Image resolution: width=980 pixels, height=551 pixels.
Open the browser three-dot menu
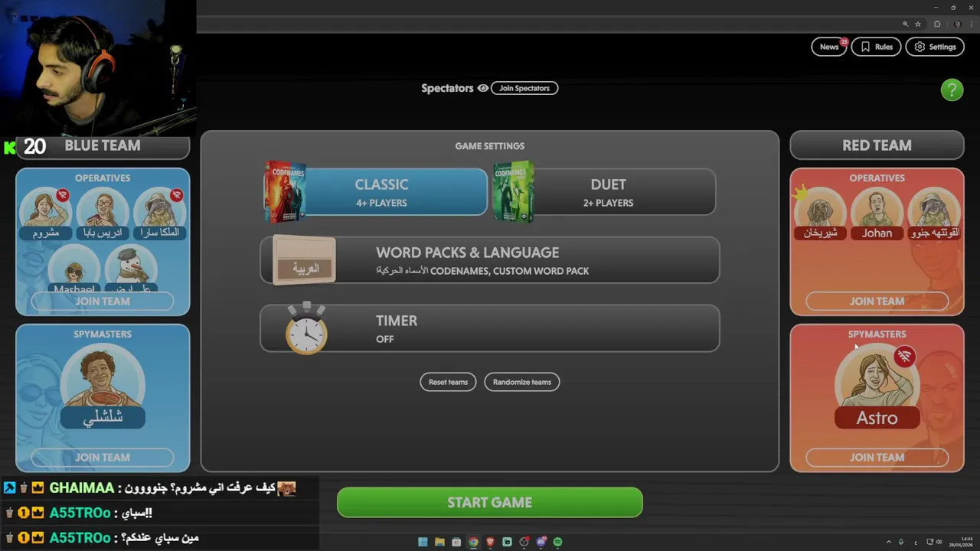(971, 24)
